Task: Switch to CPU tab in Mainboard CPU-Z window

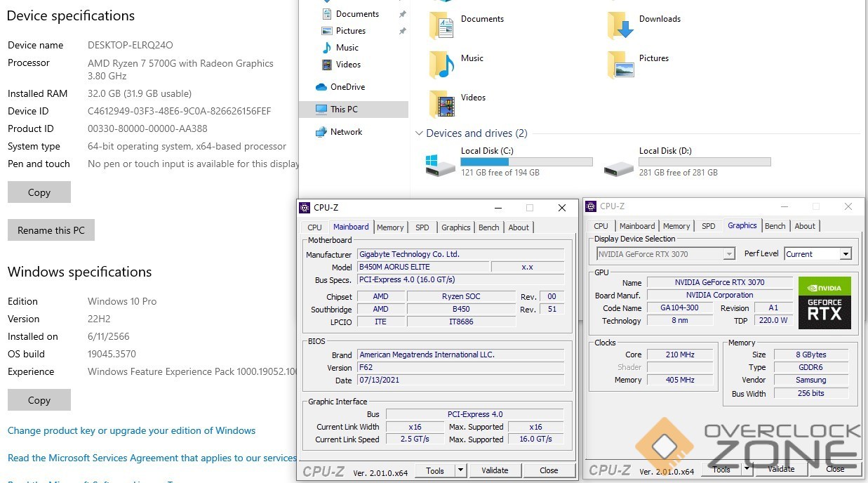Action: tap(315, 227)
